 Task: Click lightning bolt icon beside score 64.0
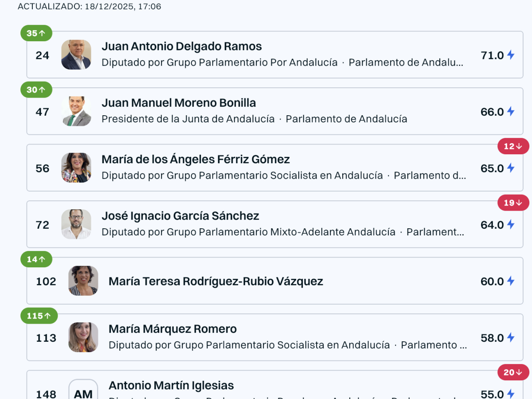pyautogui.click(x=511, y=224)
